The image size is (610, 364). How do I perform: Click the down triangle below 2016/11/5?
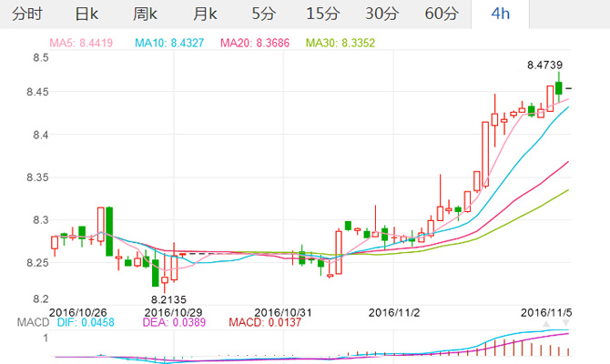click(x=565, y=323)
